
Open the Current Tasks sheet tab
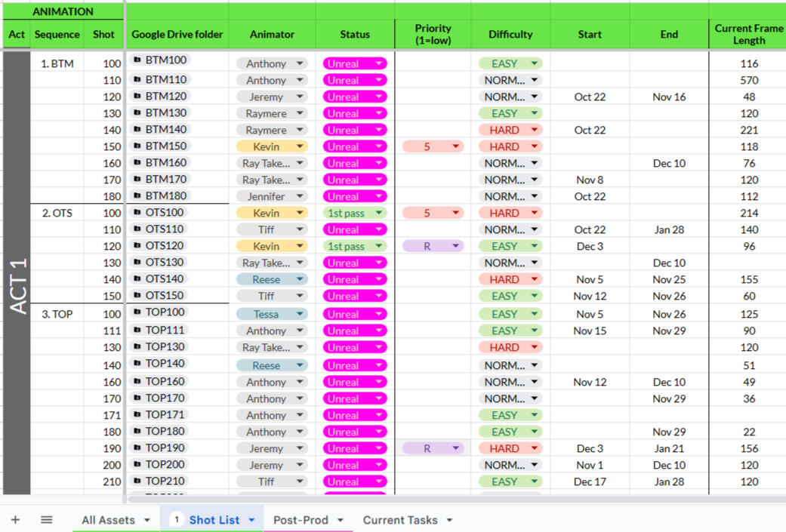(399, 520)
